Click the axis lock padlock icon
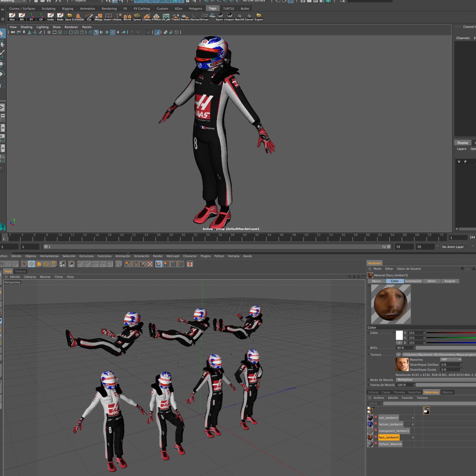This screenshot has height=476, width=476. pyautogui.click(x=54, y=264)
